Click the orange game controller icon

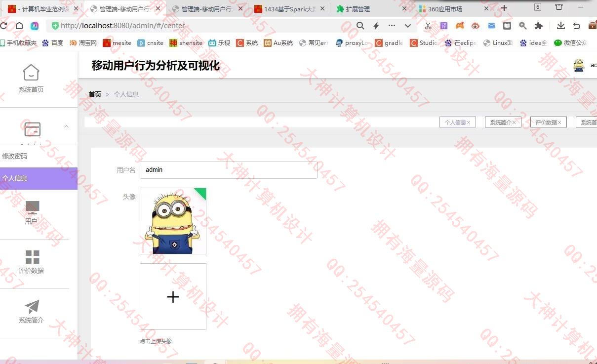coord(460,26)
